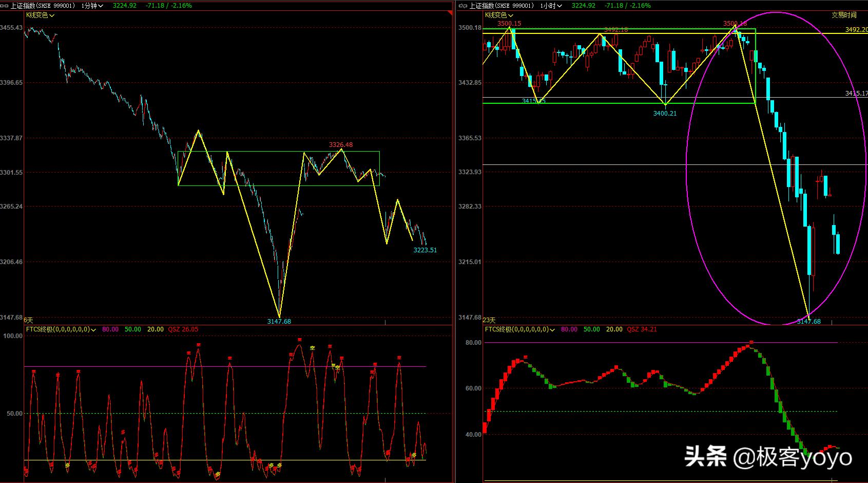Select the 3147.68 low marker in left chart

tap(279, 322)
